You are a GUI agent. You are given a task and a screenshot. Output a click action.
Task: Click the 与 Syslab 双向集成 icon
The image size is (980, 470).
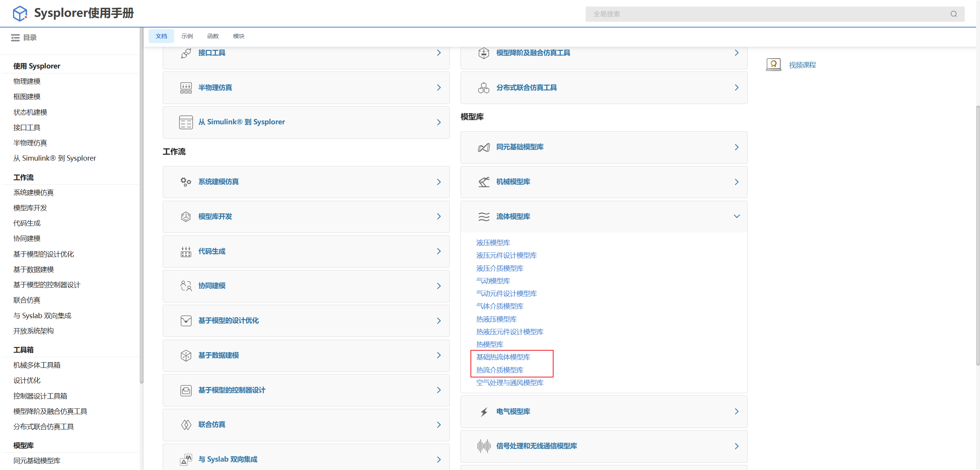click(x=186, y=459)
